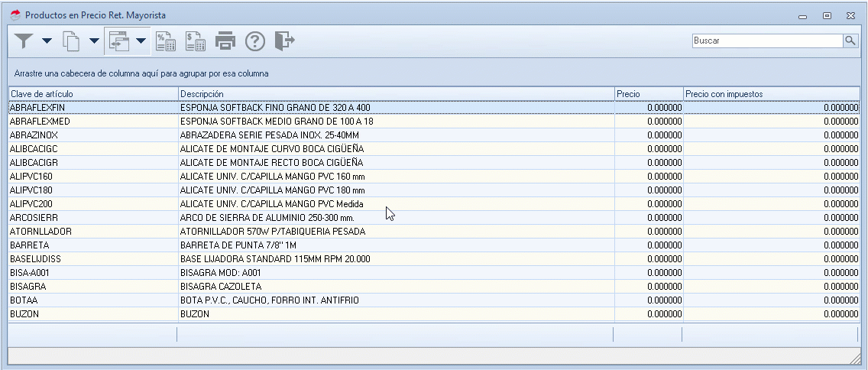
Task: Open the help question mark icon
Action: 254,41
